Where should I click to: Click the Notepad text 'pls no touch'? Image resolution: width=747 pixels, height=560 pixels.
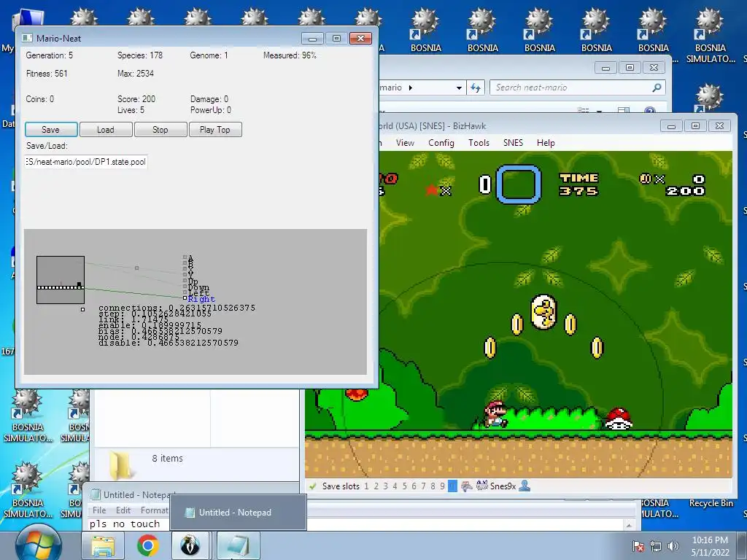124,524
